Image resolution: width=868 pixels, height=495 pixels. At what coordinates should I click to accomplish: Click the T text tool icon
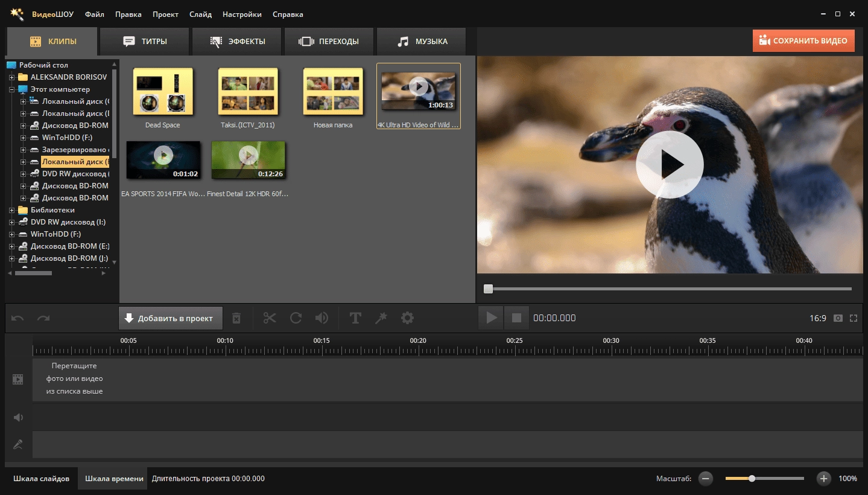[x=355, y=318]
